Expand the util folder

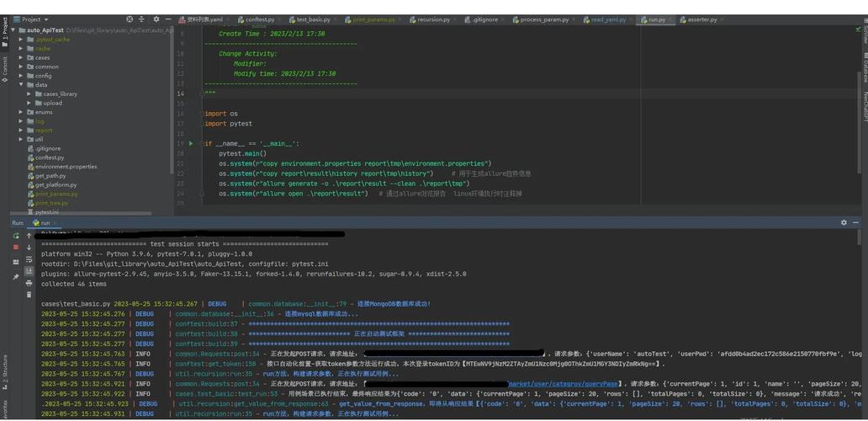point(21,139)
